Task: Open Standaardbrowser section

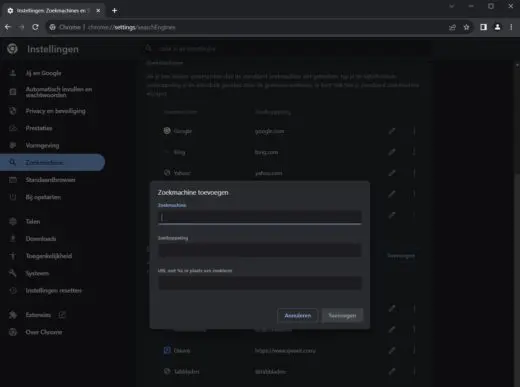Action: coord(50,180)
